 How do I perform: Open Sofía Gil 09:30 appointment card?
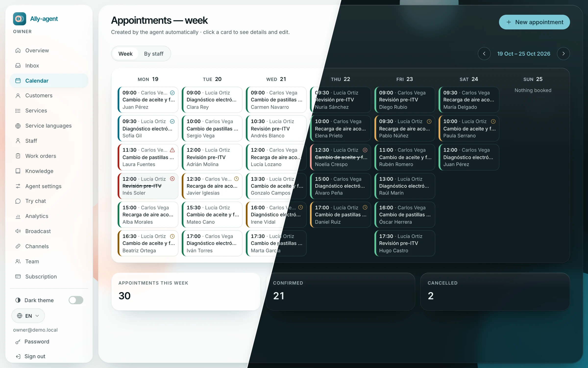pyautogui.click(x=148, y=128)
